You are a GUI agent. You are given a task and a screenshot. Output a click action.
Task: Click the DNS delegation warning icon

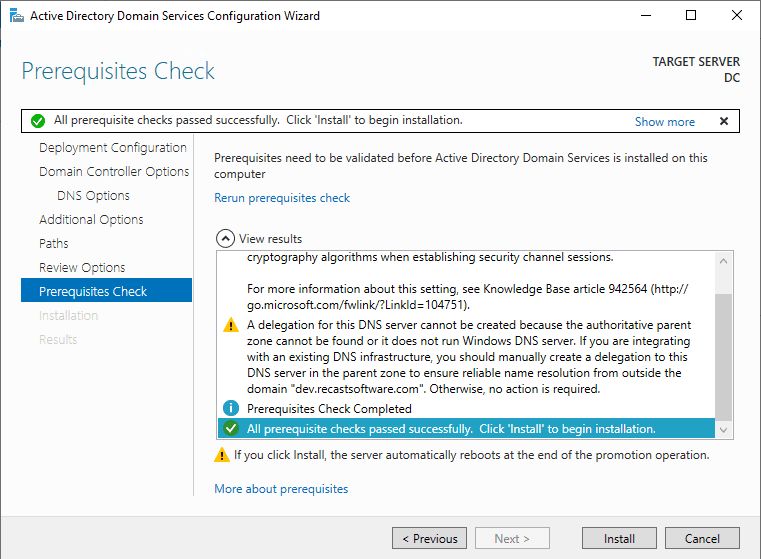click(231, 325)
